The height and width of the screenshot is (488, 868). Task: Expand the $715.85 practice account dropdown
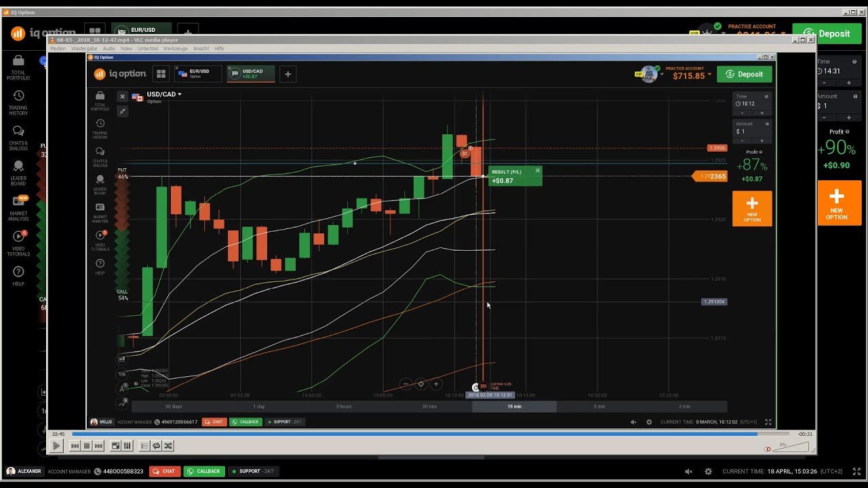710,75
